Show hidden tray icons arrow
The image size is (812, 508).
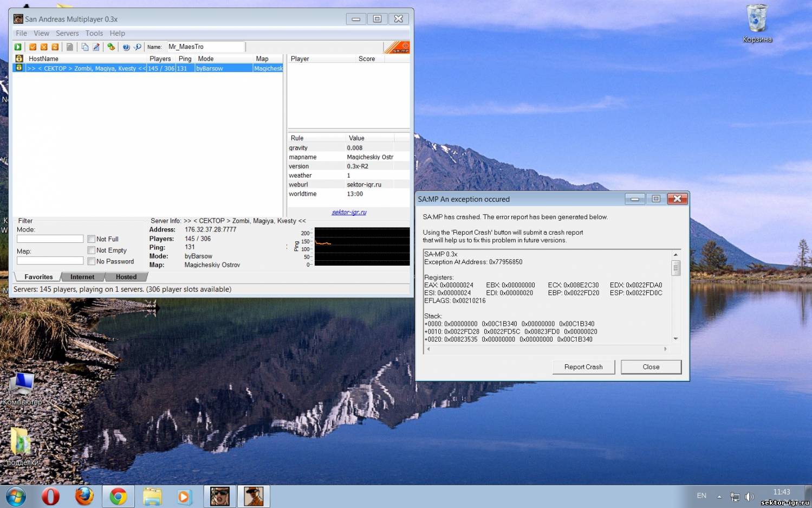pos(719,496)
